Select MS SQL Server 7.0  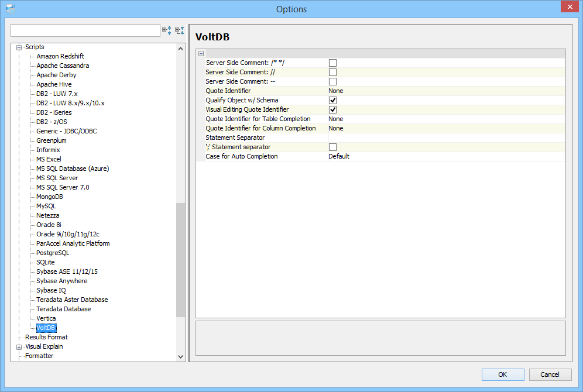coord(63,187)
